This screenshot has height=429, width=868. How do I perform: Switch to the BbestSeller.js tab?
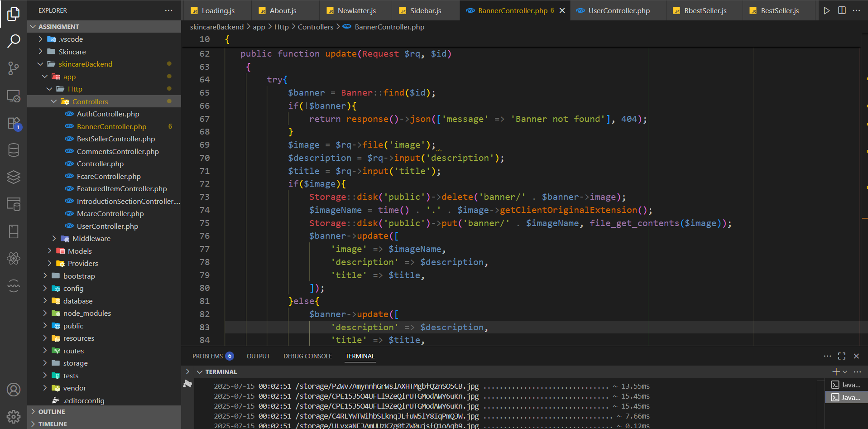pyautogui.click(x=705, y=10)
